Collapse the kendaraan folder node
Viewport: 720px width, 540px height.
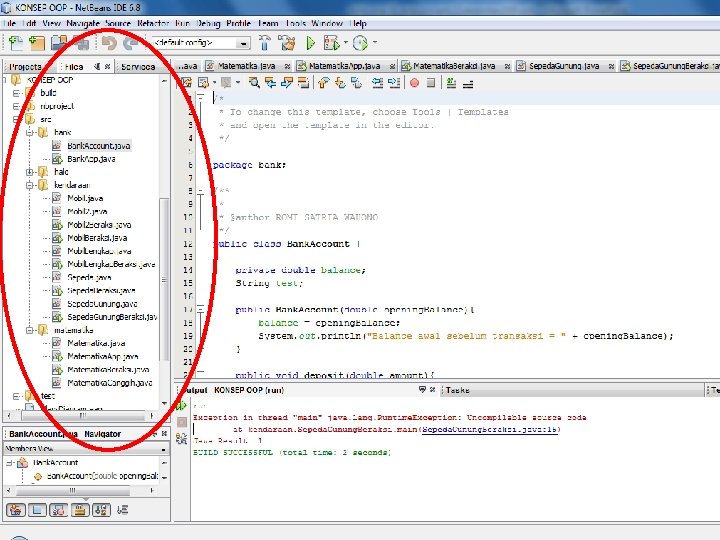click(x=29, y=186)
